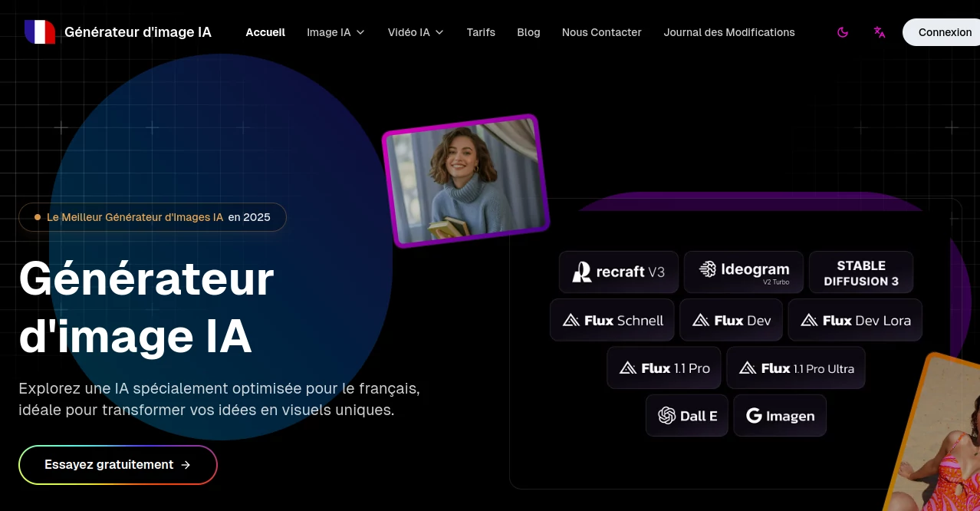Choose the Flux Schnell model badge
The height and width of the screenshot is (511, 980).
[611, 320]
